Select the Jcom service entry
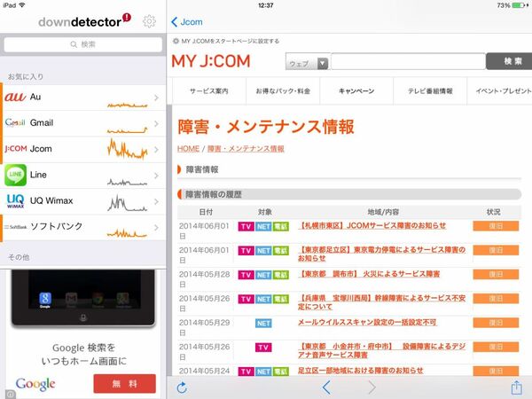 click(x=84, y=149)
